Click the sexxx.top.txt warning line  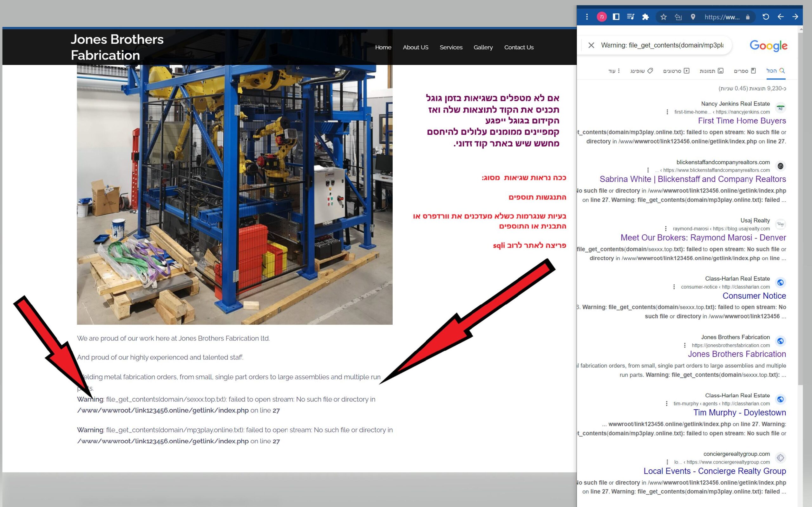tap(226, 405)
